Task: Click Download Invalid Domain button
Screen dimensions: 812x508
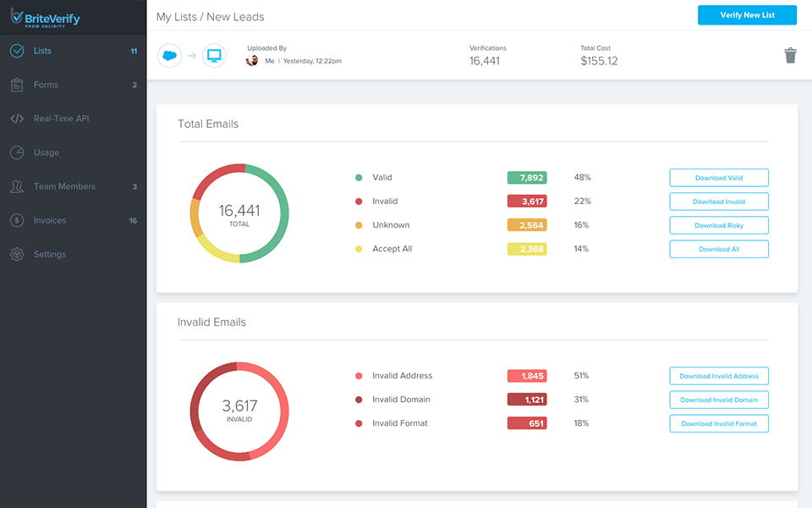Action: click(719, 400)
